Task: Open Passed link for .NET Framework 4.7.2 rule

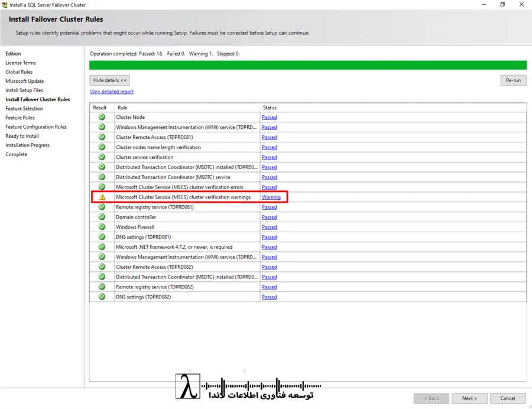Action: [270, 247]
